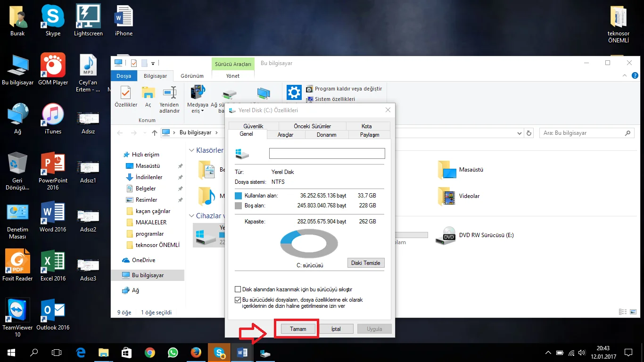This screenshot has height=362, width=644.
Task: Open the Güvenlik tab
Action: [x=253, y=126]
